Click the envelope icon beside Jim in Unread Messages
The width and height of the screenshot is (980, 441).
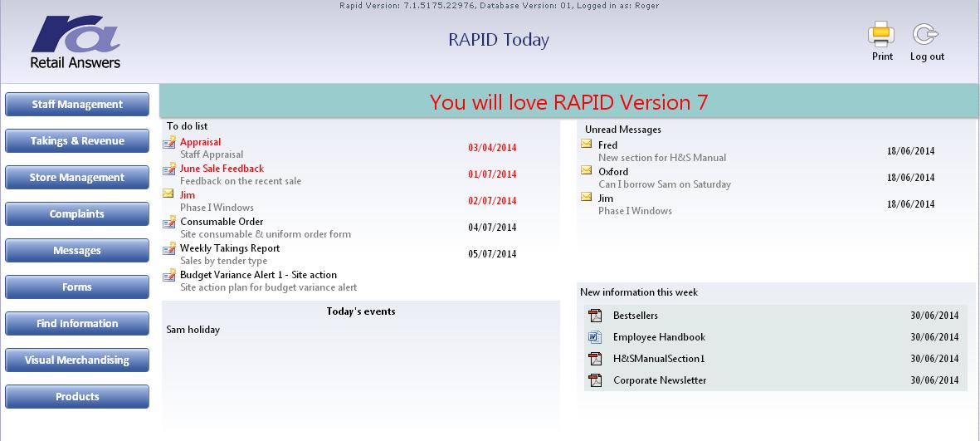tap(586, 197)
